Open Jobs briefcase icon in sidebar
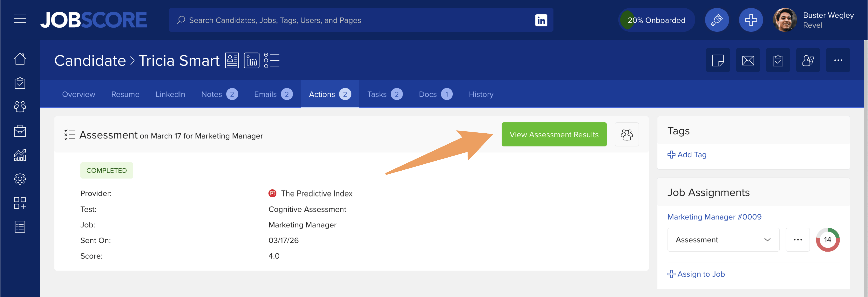This screenshot has width=868, height=297. pyautogui.click(x=20, y=131)
